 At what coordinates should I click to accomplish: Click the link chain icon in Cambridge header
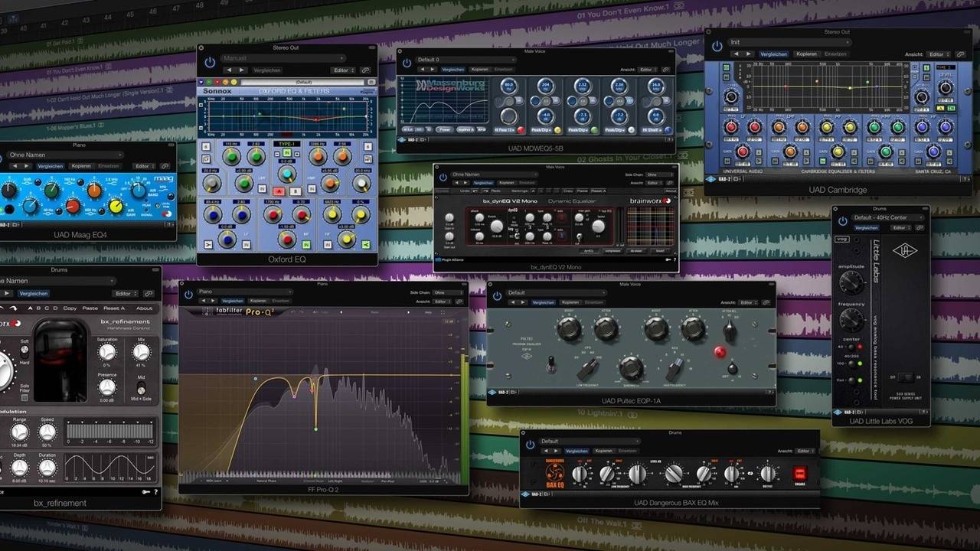click(959, 54)
